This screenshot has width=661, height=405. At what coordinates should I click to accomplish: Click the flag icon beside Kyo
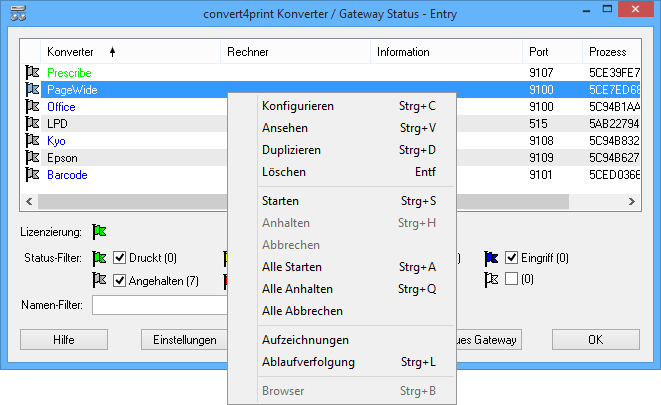[32, 140]
